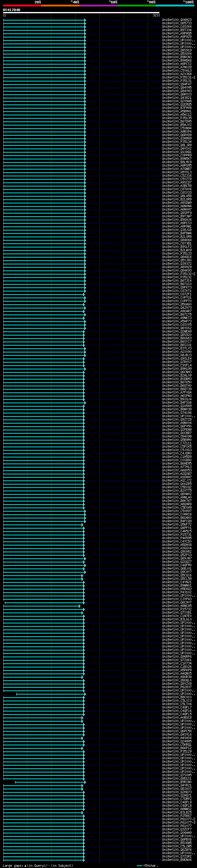This screenshot has height=868, width=197.
Task: Click hit label UniRef100_Q7XYB1
Action: [177, 612]
